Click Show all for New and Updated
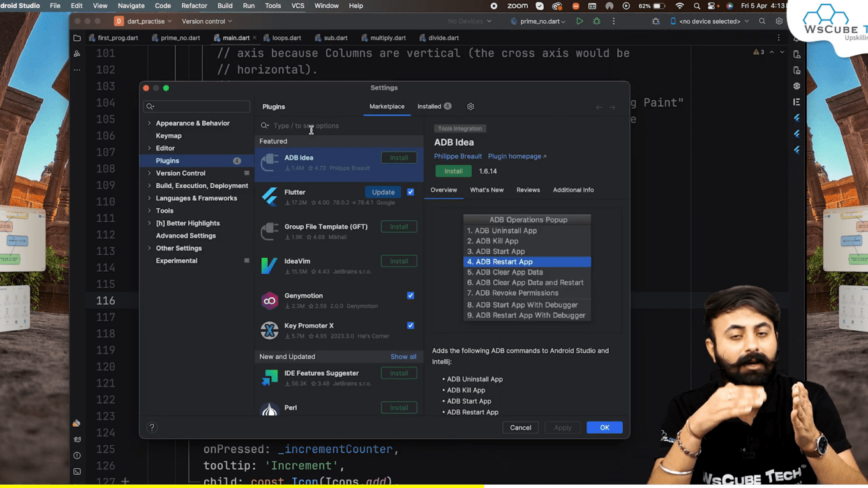Viewport: 868px width, 488px height. [x=403, y=357]
